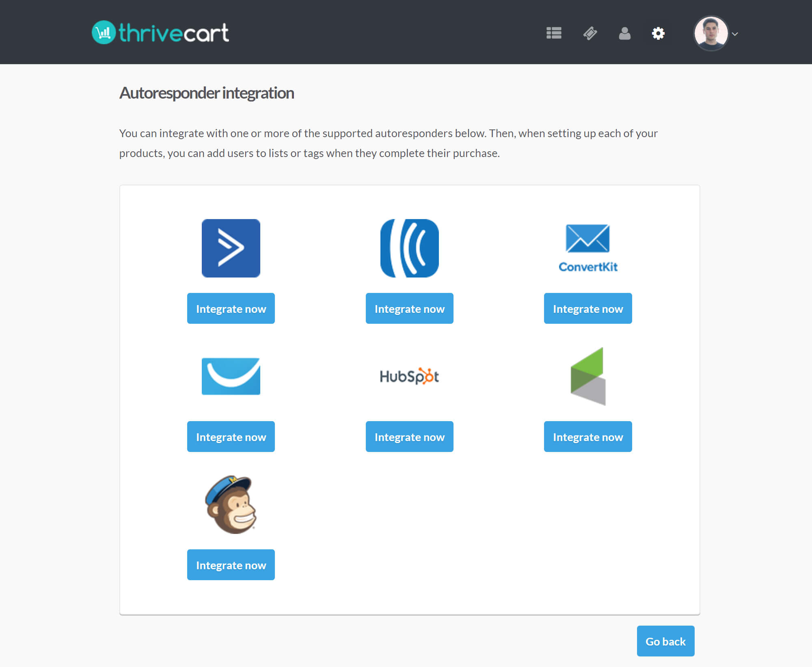Click the HubSpot logo
The width and height of the screenshot is (812, 667).
(x=410, y=376)
